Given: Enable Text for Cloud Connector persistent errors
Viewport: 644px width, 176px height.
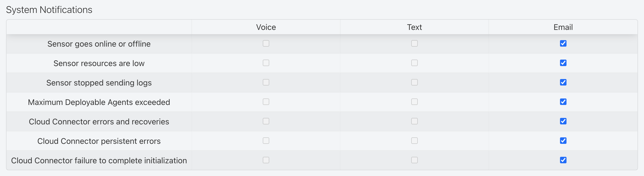Looking at the screenshot, I should tap(414, 141).
